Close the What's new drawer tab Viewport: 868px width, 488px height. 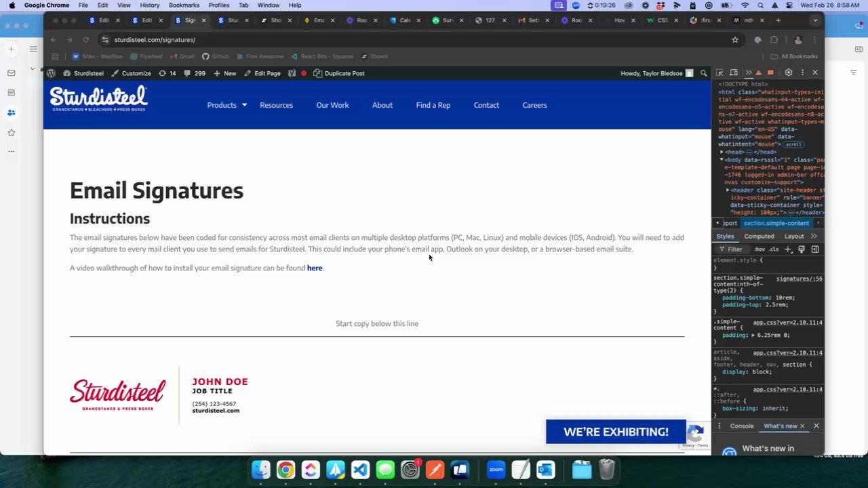click(802, 426)
